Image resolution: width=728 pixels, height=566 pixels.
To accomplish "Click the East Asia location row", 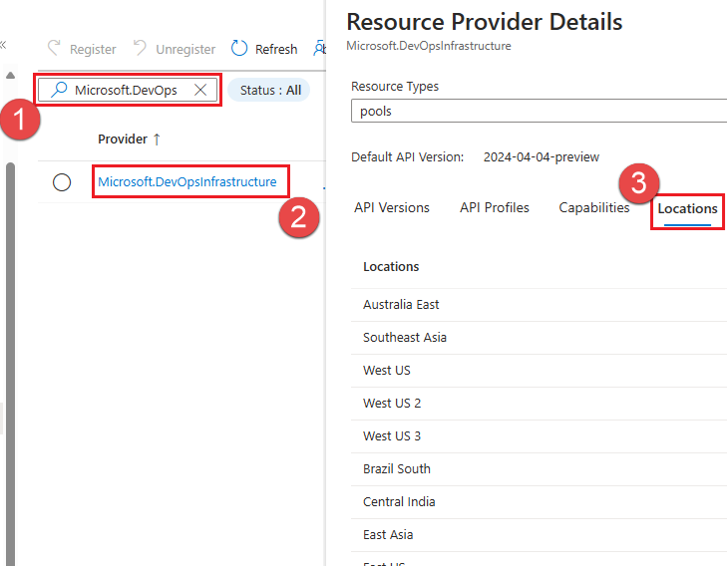I will coord(540,535).
